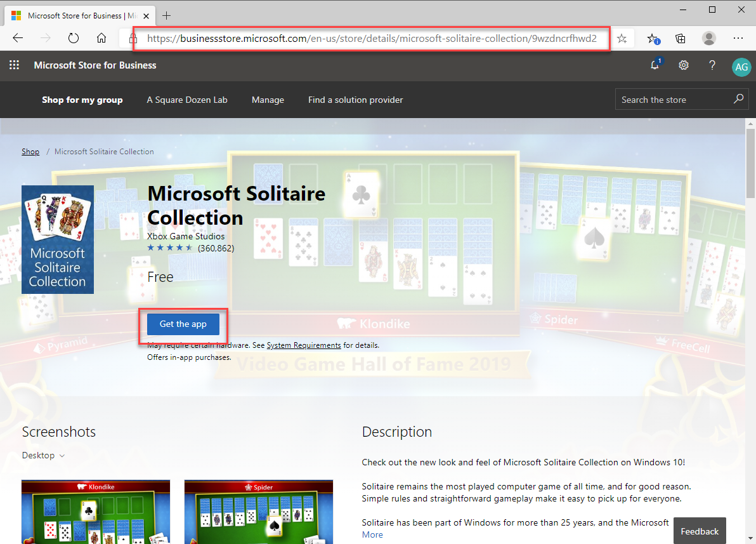The height and width of the screenshot is (544, 756).
Task: Click the Search the store field
Action: (x=682, y=99)
